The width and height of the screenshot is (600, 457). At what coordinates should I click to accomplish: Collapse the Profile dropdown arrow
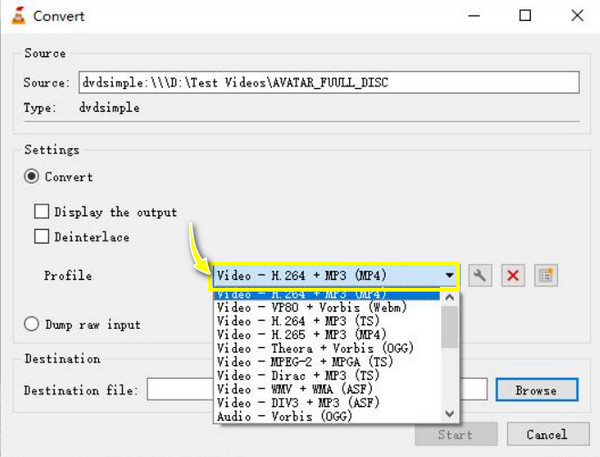tap(449, 275)
